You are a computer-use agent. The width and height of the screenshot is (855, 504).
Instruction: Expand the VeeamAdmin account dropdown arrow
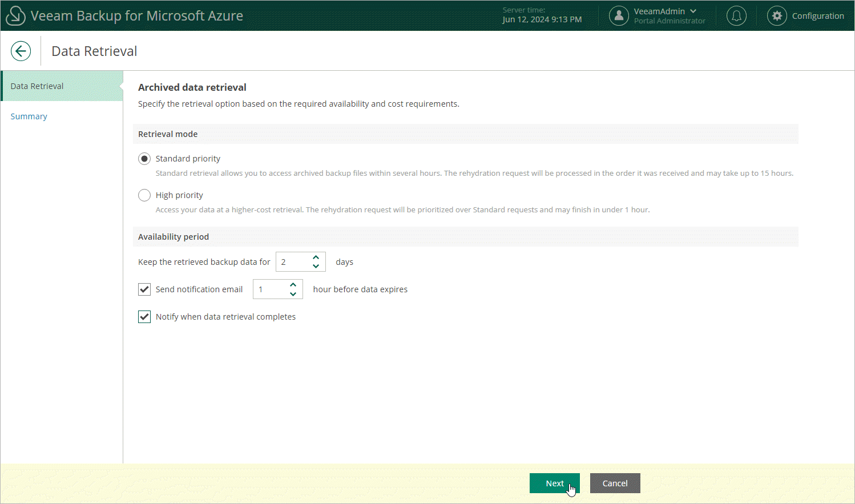coord(693,11)
